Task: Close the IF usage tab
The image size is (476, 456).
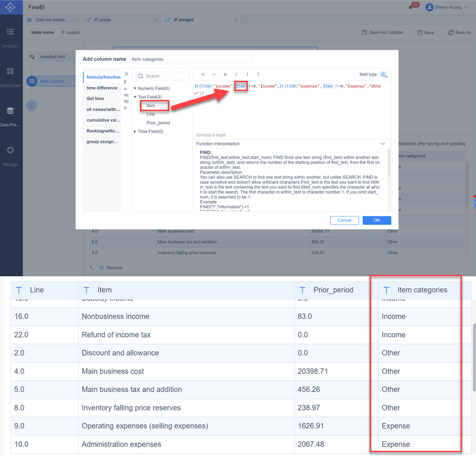Action: point(156,20)
